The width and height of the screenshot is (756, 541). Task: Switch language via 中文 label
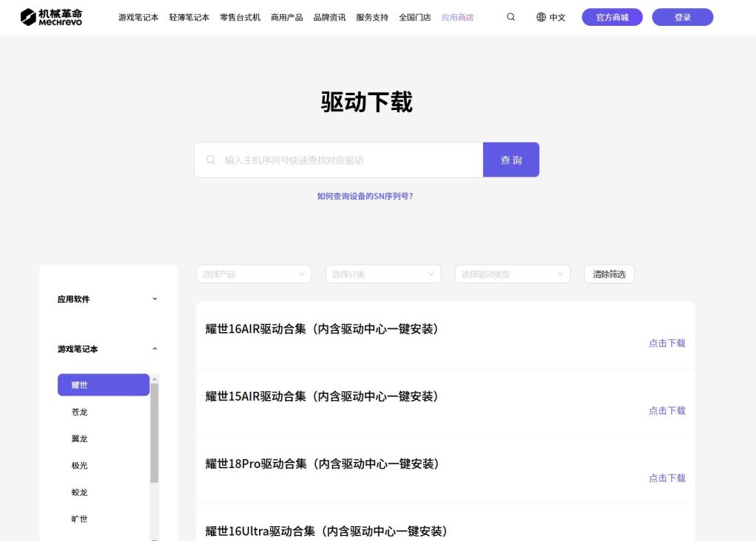[557, 18]
